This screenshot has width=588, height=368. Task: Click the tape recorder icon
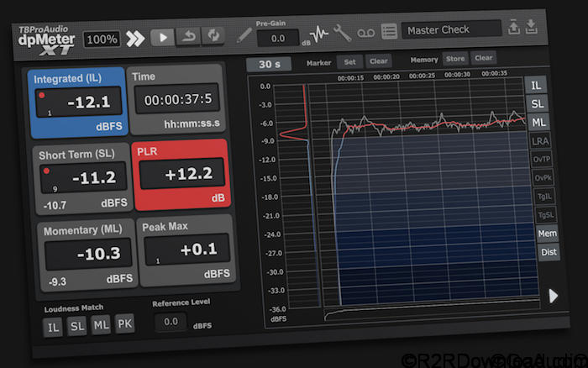pyautogui.click(x=365, y=33)
